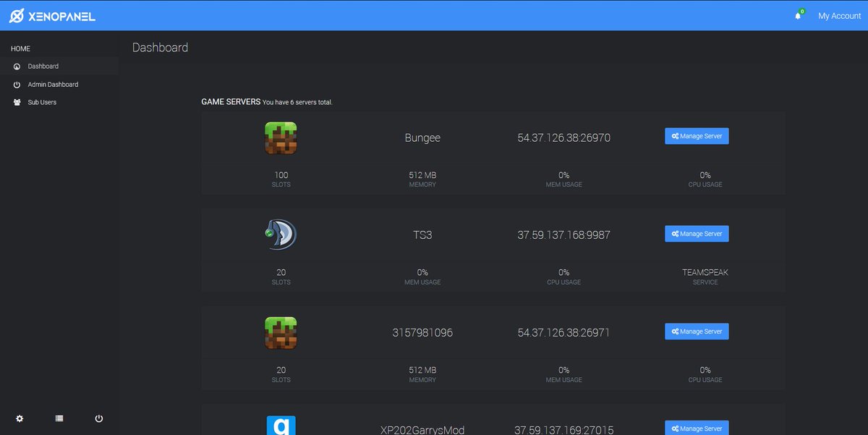The height and width of the screenshot is (435, 868).
Task: Click the server name 3157981096
Action: tap(422, 333)
